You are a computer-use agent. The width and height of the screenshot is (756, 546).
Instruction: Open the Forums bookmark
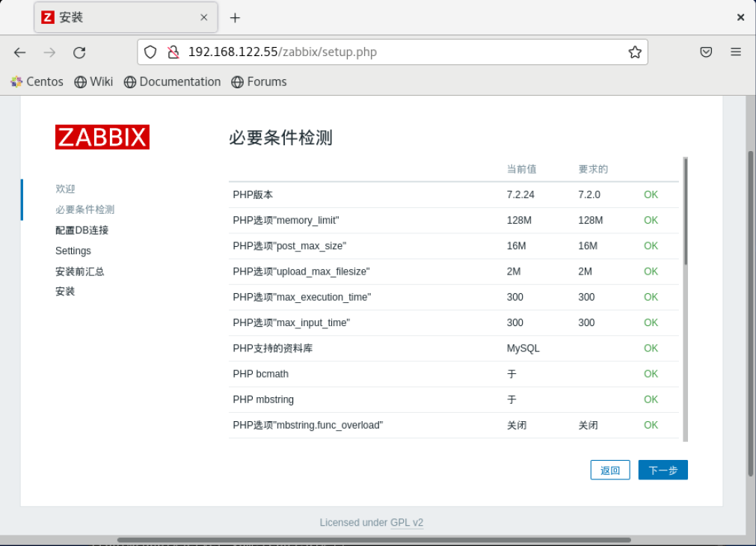pyautogui.click(x=259, y=82)
